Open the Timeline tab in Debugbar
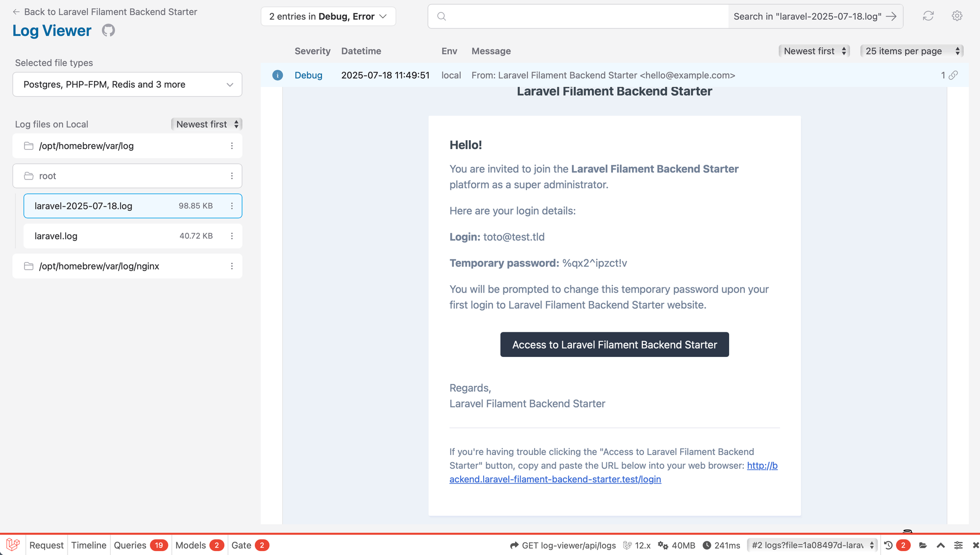This screenshot has height=555, width=980. point(88,545)
